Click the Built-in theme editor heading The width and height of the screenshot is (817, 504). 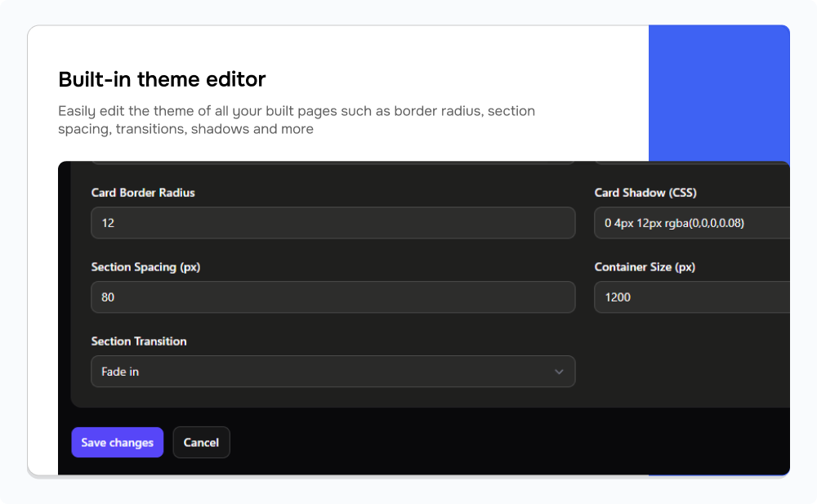[x=162, y=79]
